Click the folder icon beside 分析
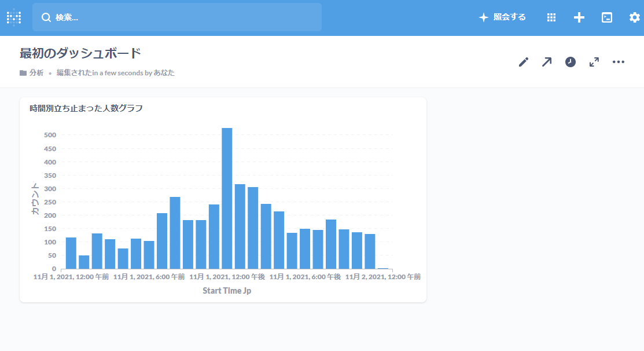Viewport: 644px width, 351px height. [23, 73]
